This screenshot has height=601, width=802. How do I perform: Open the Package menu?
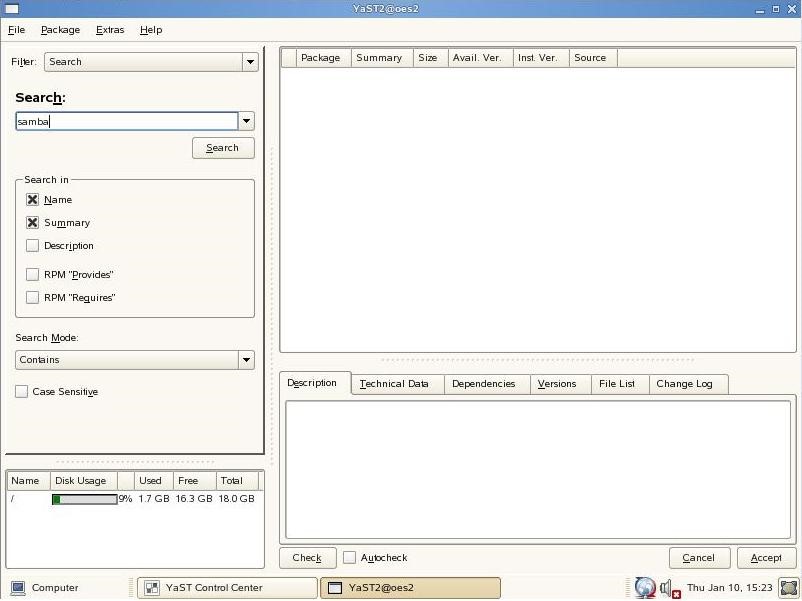point(60,30)
